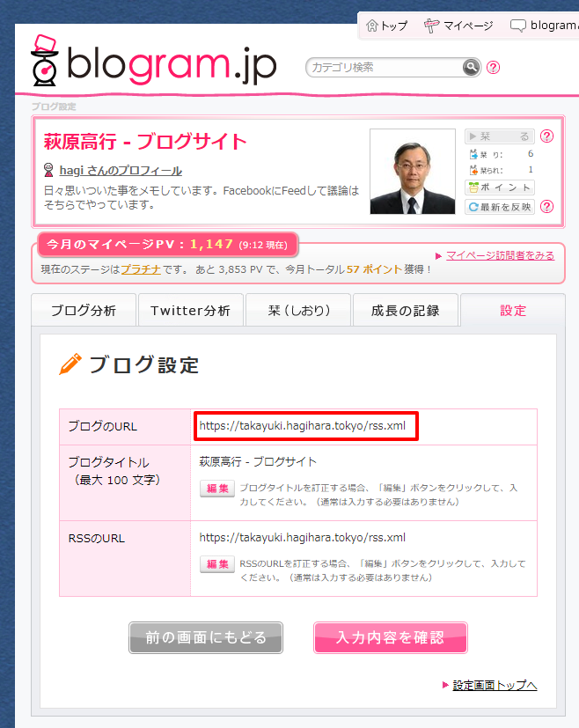Viewport: 579px width, 728px height.
Task: Click the pencil icon by ブログ設定
Action: click(x=70, y=364)
